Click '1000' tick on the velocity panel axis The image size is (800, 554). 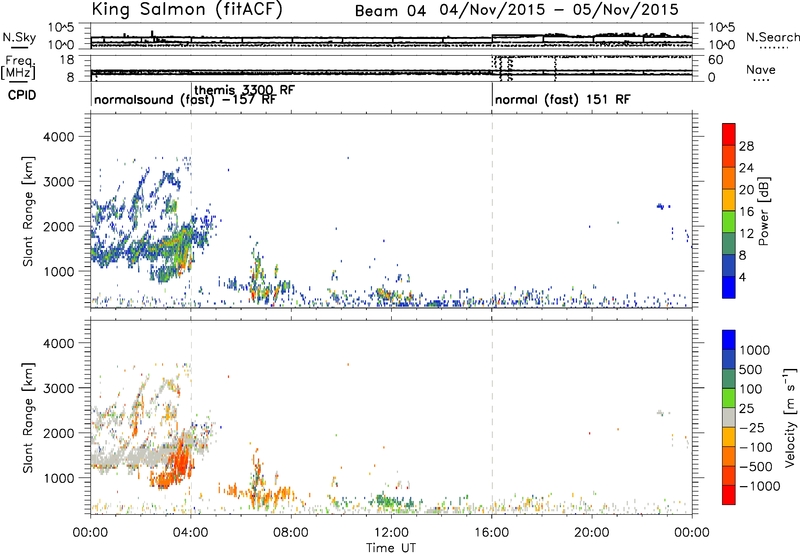(x=58, y=478)
